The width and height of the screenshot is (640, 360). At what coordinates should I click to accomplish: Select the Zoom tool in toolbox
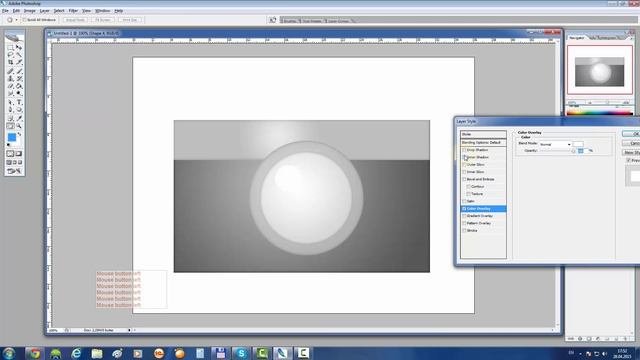[19, 126]
